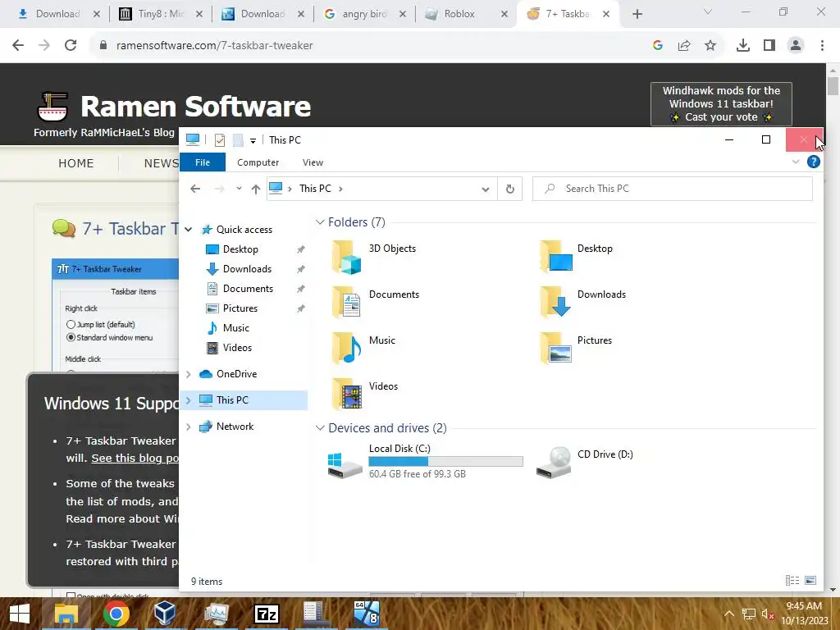The width and height of the screenshot is (840, 630).
Task: Click webpage vertical scrollbar thumb
Action: coord(833,85)
